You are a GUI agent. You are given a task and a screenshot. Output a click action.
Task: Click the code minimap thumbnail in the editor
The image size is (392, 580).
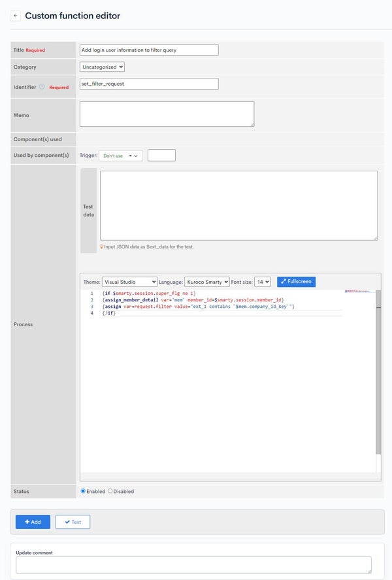[x=359, y=292]
